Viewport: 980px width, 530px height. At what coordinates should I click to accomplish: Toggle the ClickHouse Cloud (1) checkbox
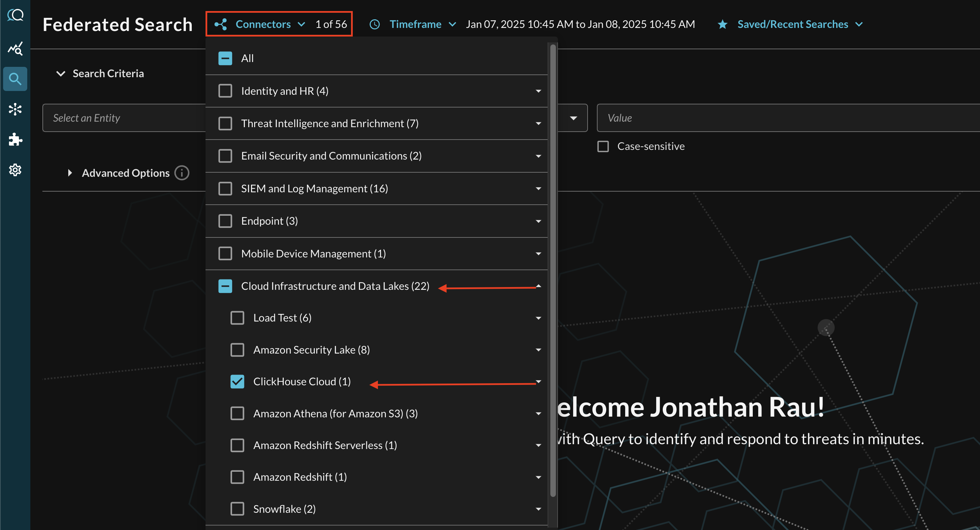237,382
